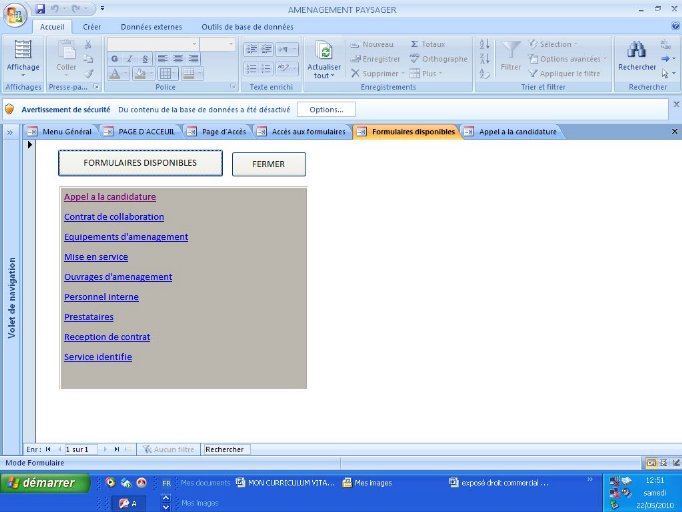Click the Filtrer funnel icon
The image size is (682, 512).
coord(510,52)
